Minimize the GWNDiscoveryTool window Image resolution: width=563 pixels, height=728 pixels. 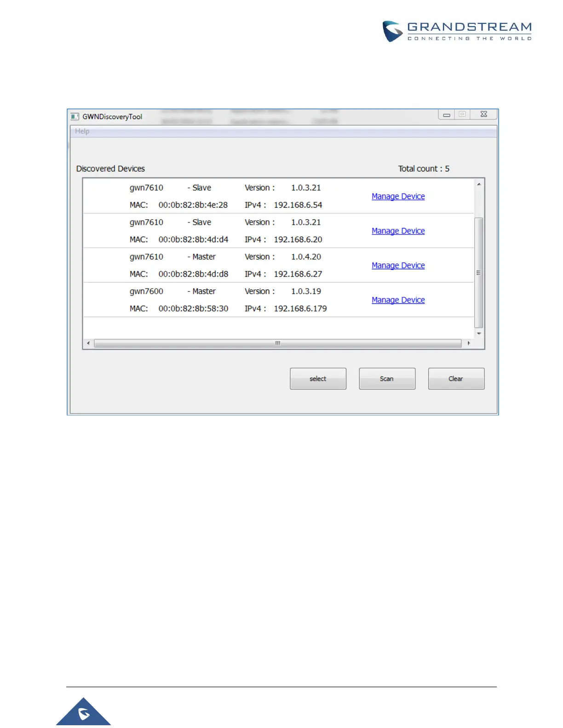point(446,115)
